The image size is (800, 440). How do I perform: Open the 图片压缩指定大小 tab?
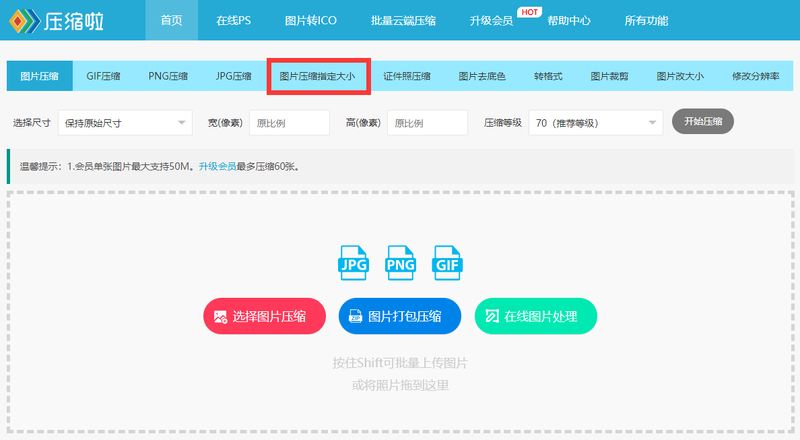tap(317, 76)
